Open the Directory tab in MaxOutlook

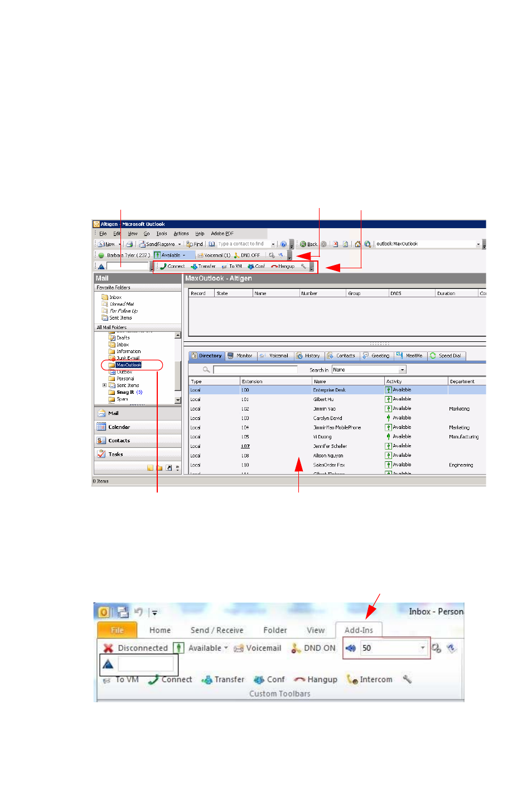206,356
